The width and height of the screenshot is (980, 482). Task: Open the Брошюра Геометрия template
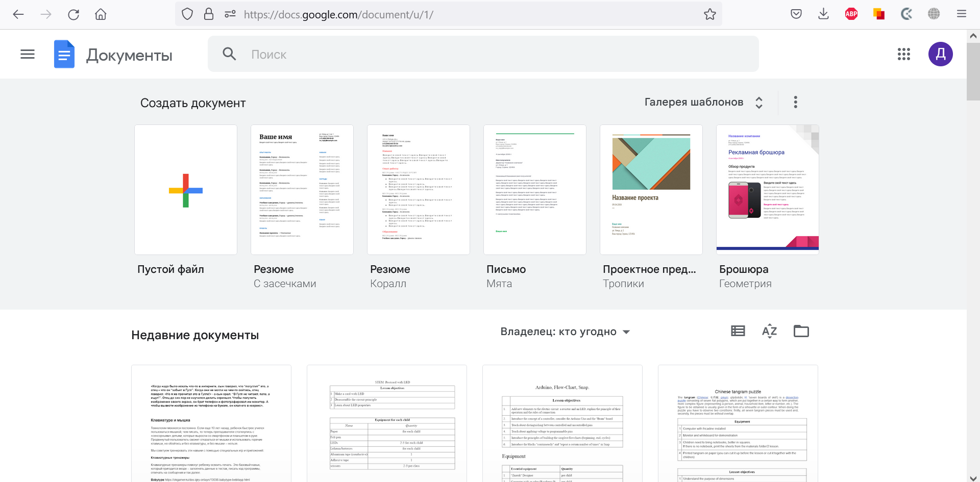point(768,190)
